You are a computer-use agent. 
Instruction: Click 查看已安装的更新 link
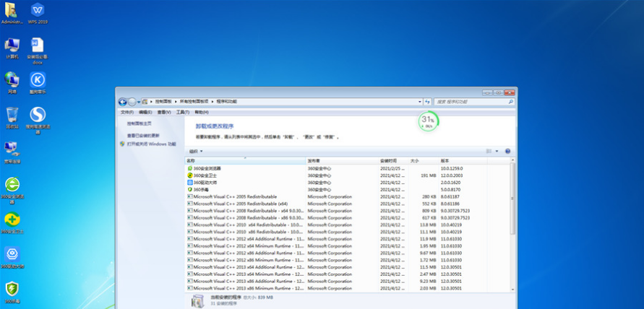[144, 135]
